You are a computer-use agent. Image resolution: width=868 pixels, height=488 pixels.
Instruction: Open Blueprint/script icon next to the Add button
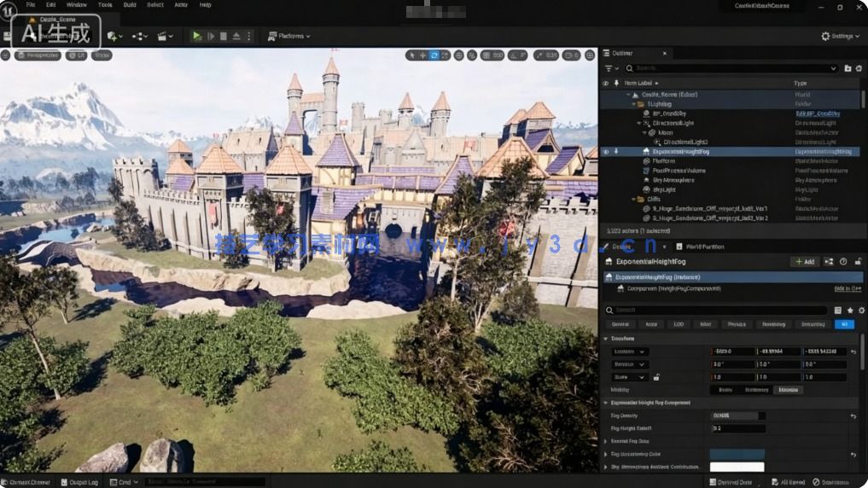pos(829,262)
